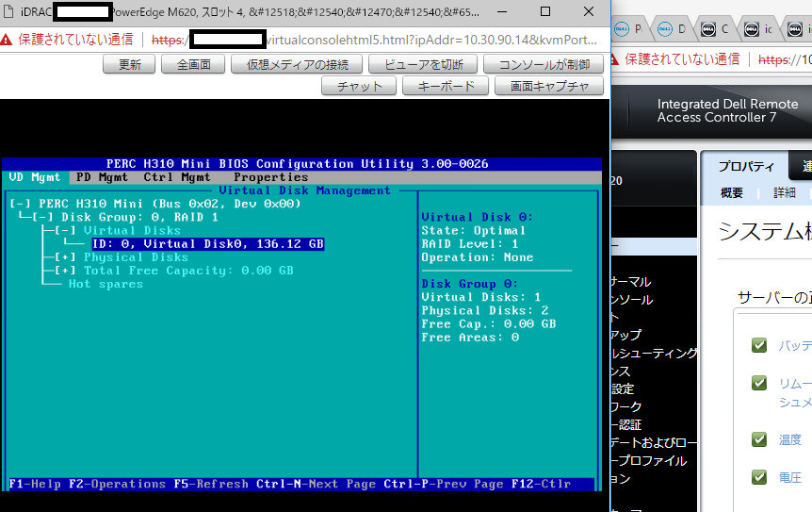Screen dimensions: 812x512
Task: Click the page icon in console title bar
Action: tap(8, 11)
